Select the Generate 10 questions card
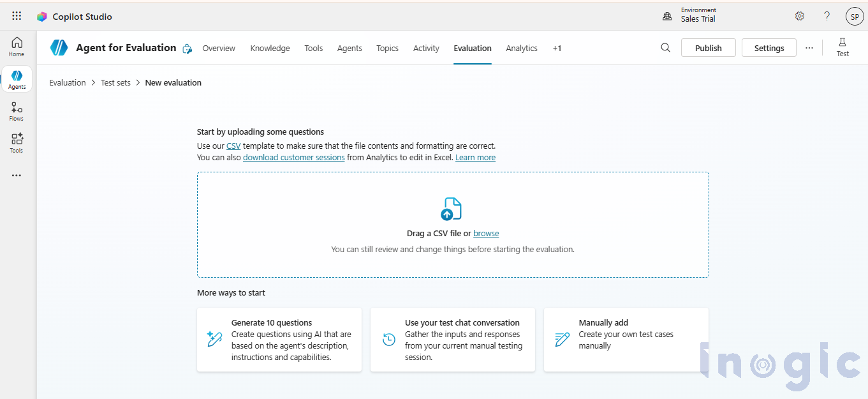Image resolution: width=868 pixels, height=399 pixels. (x=279, y=339)
